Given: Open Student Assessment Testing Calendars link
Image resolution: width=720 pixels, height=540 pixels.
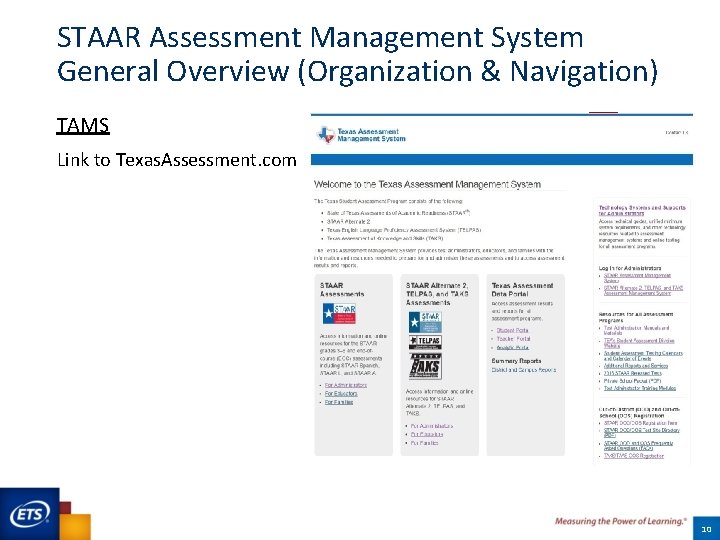Looking at the screenshot, I should click(x=643, y=356).
